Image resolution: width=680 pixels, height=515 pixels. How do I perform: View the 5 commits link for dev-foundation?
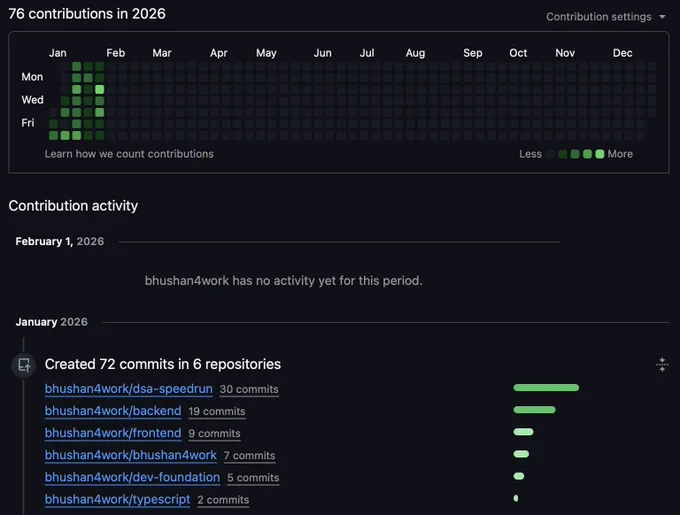253,478
